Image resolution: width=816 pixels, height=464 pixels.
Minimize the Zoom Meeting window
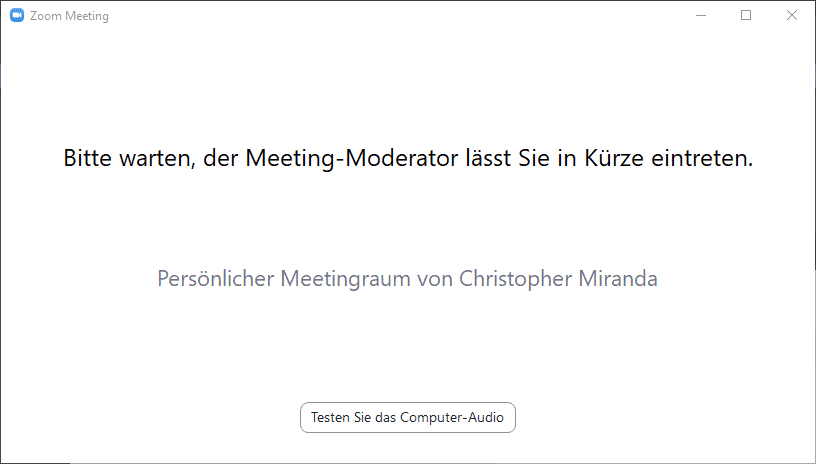pos(701,16)
